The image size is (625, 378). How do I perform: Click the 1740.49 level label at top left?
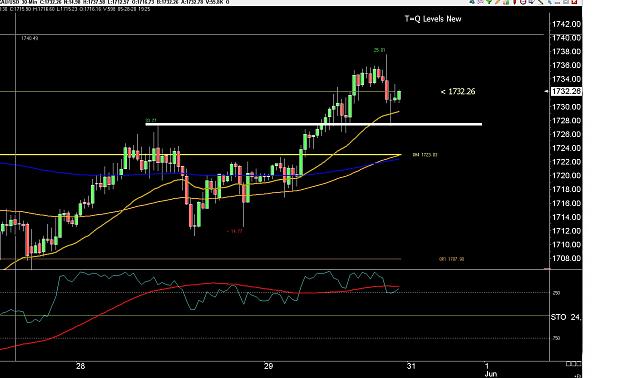pos(29,38)
